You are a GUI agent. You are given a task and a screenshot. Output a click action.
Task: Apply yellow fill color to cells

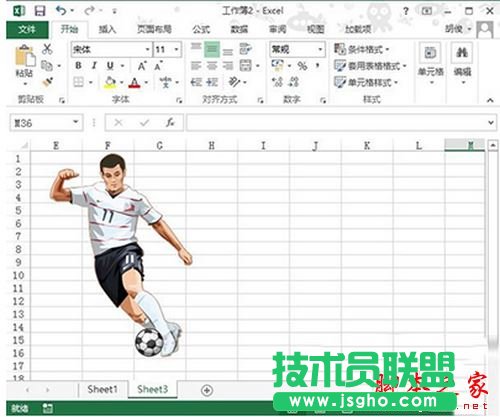tap(110, 82)
